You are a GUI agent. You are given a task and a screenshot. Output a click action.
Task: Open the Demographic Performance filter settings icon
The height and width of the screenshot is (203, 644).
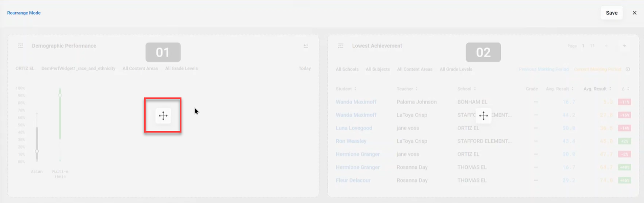pyautogui.click(x=20, y=46)
